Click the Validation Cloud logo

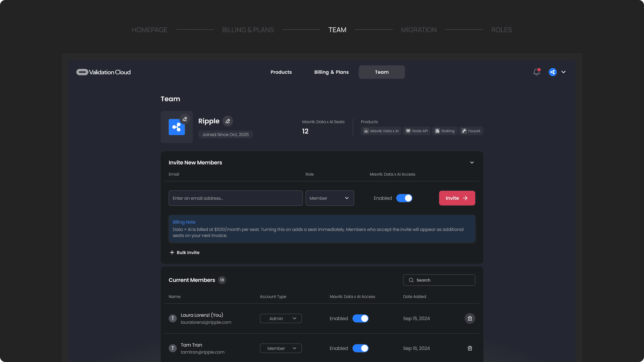tap(104, 72)
